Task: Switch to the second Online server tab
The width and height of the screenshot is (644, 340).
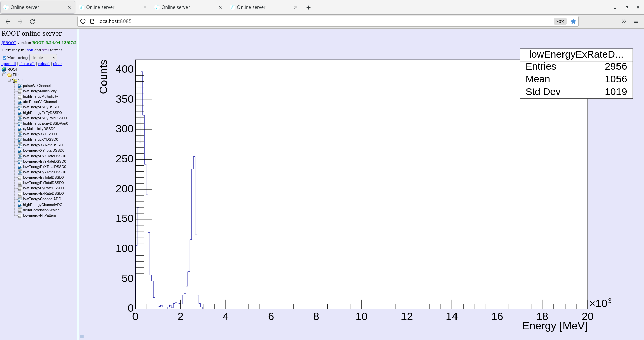Action: 111,7
